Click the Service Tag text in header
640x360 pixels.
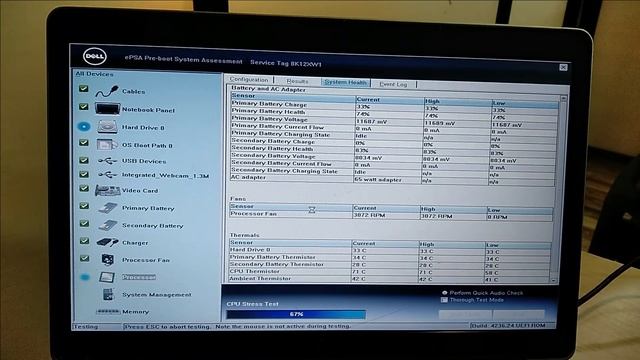[x=286, y=63]
